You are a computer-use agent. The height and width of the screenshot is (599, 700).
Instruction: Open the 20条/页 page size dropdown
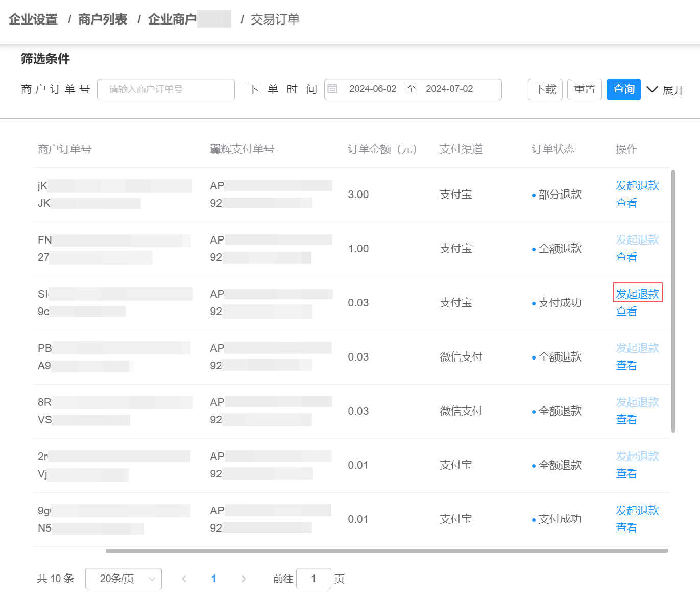tap(123, 578)
